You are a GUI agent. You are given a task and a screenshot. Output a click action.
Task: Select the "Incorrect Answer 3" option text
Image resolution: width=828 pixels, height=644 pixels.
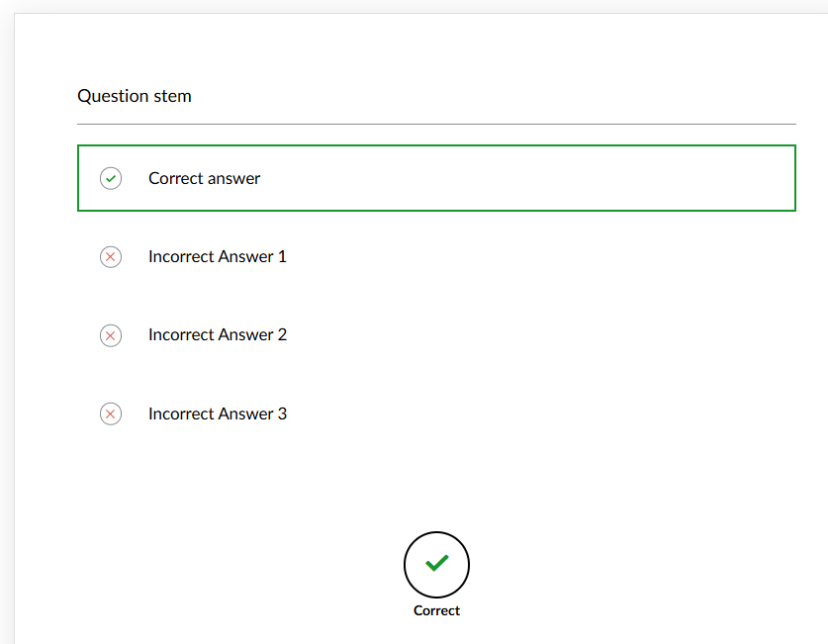(x=217, y=414)
